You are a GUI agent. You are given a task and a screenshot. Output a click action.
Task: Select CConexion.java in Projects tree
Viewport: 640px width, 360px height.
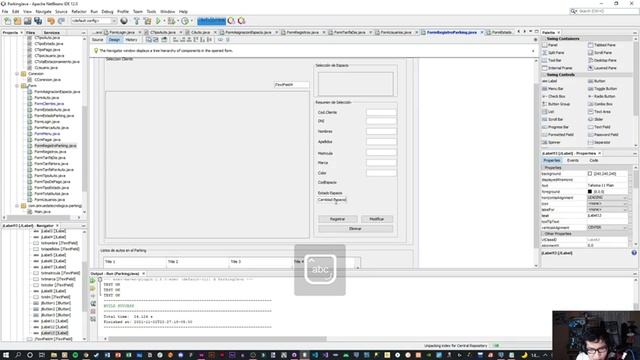point(48,80)
